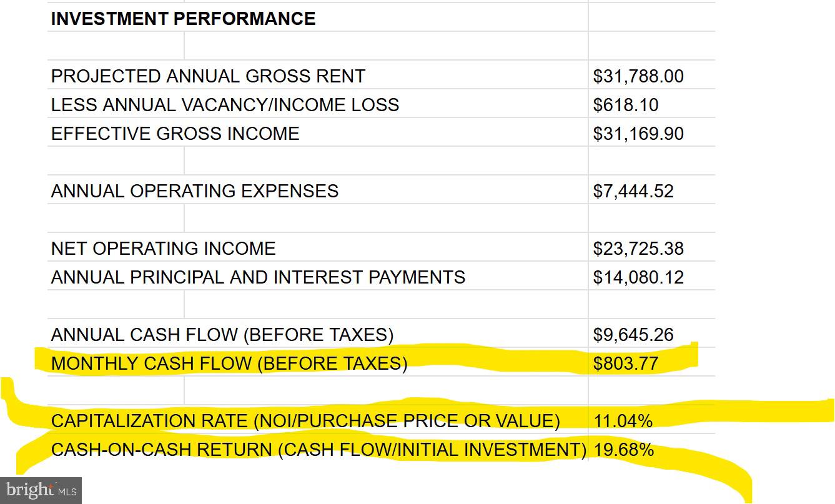This screenshot has height=504, width=835.
Task: Select the 11.04% capitalization rate value
Action: [x=623, y=421]
